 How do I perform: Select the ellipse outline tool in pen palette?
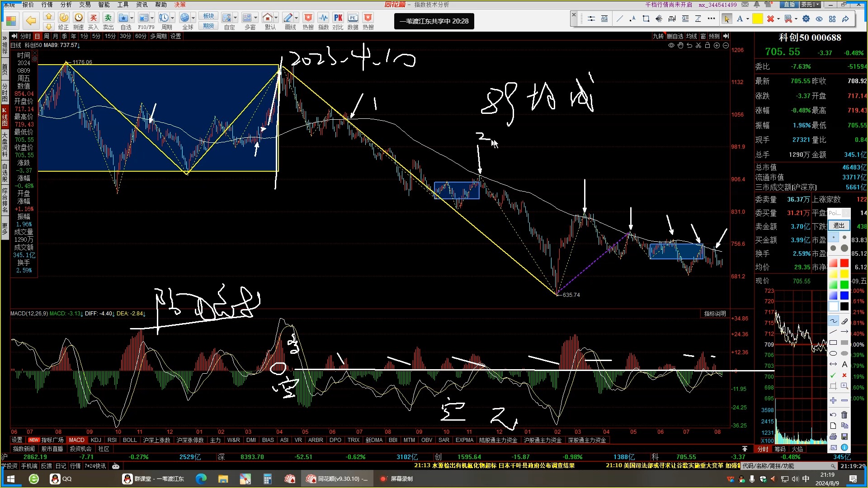(833, 353)
